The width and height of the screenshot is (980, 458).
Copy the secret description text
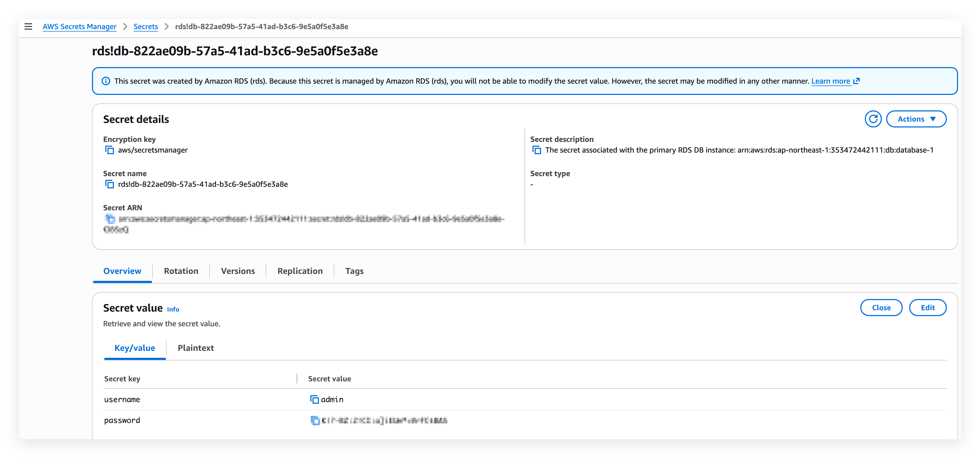[537, 150]
